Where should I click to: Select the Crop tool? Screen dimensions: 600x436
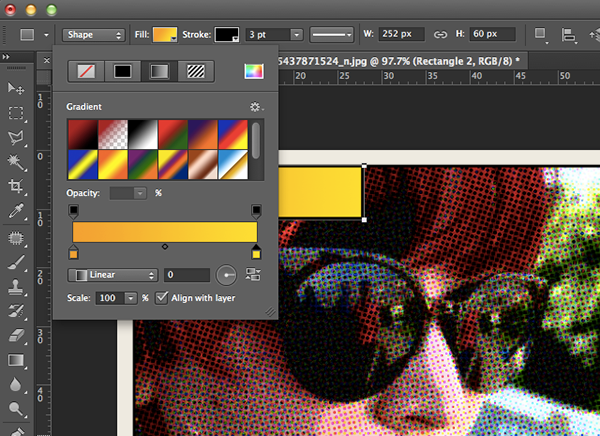click(16, 187)
